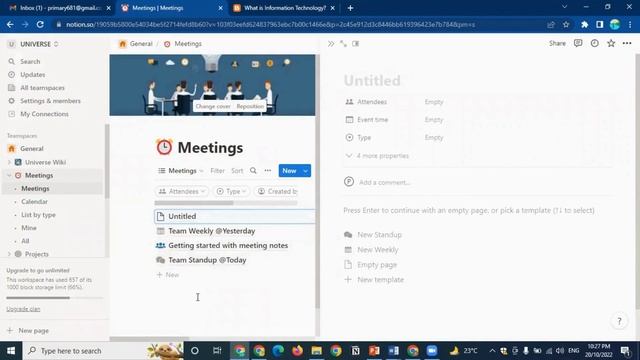Click the Upgrade plan link
This screenshot has width=640, height=360.
(23, 309)
